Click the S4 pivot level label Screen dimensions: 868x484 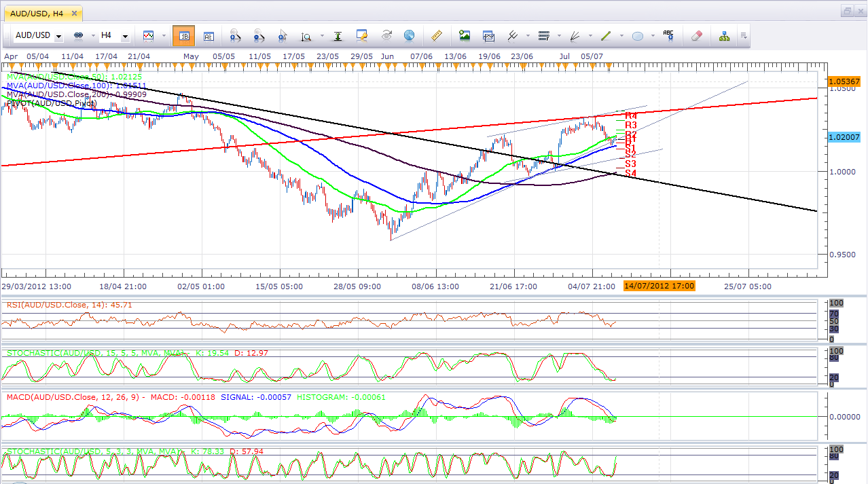(x=631, y=173)
